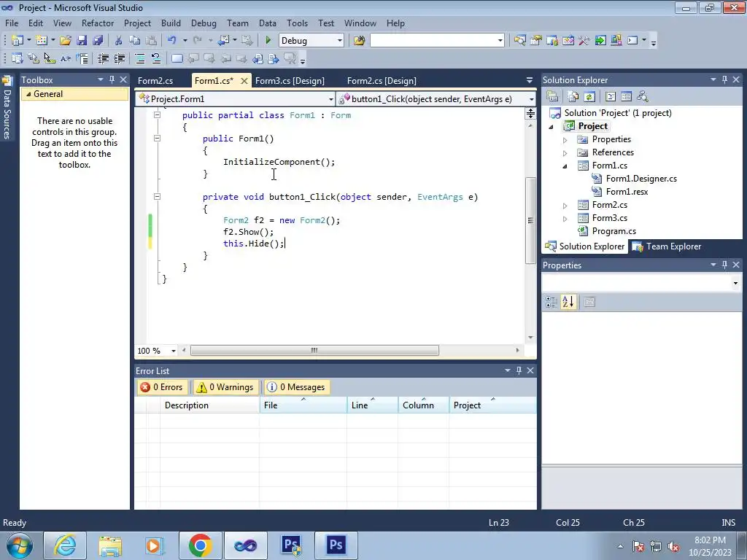
Task: Toggle Categorized view in Properties panel
Action: (551, 302)
